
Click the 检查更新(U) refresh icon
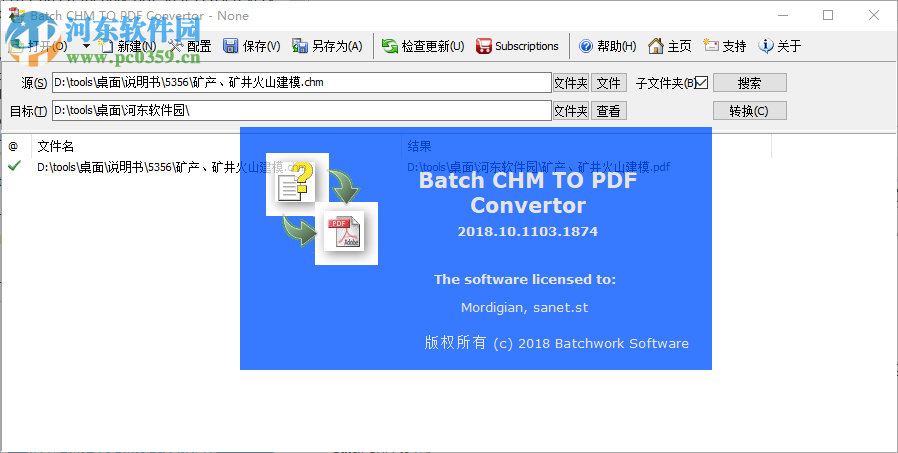pos(389,46)
